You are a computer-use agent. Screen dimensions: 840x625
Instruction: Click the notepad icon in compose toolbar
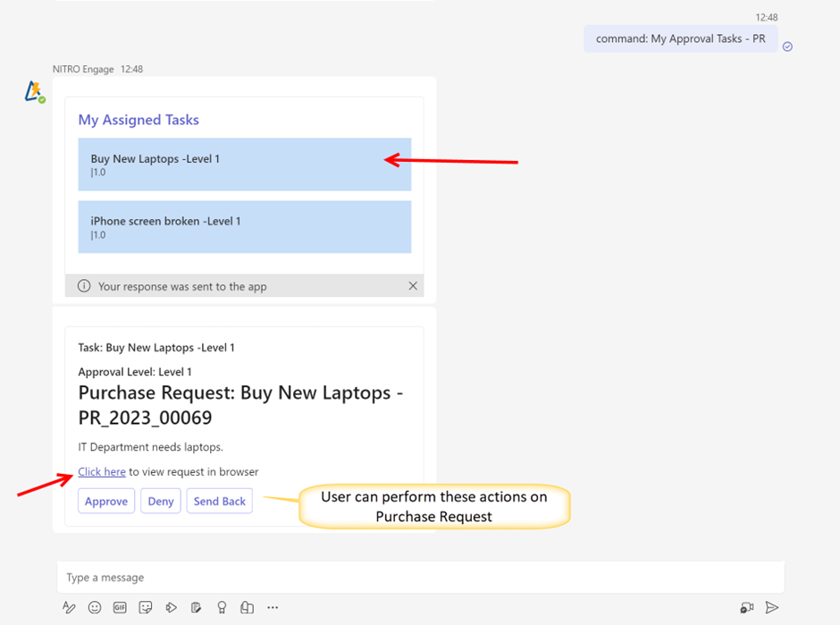(196, 608)
